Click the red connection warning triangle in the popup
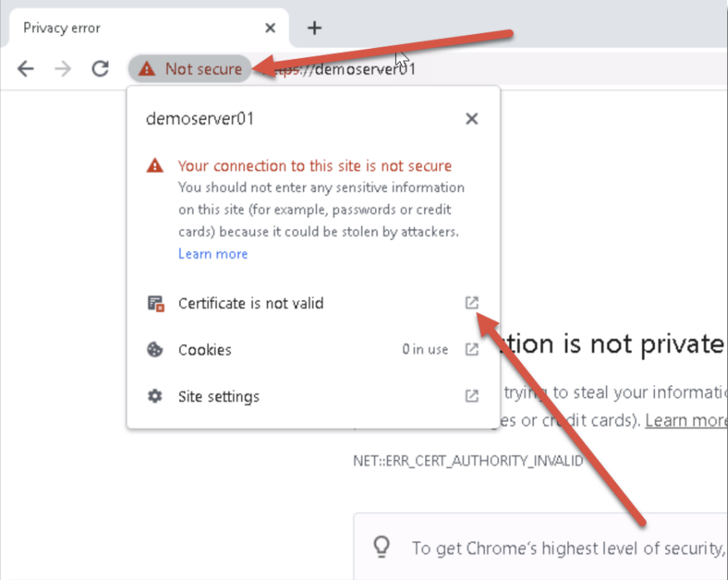The width and height of the screenshot is (728, 580). pyautogui.click(x=154, y=166)
